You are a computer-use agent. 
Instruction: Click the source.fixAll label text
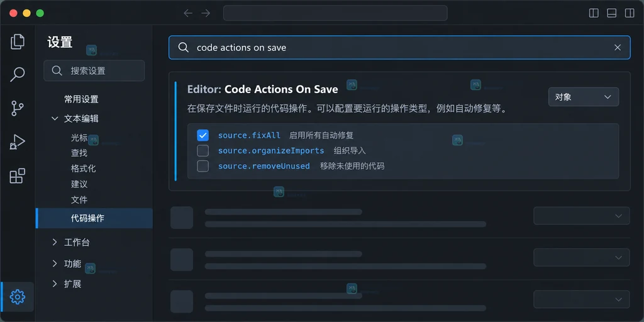coord(249,135)
